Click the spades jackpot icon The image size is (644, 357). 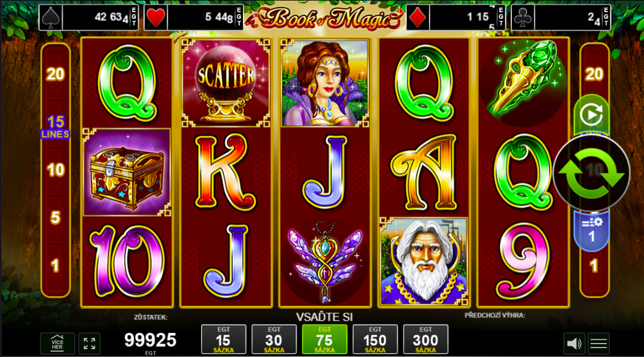tap(51, 17)
